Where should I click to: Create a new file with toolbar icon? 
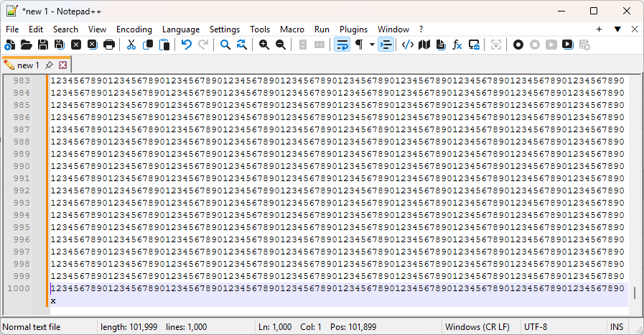(9, 45)
